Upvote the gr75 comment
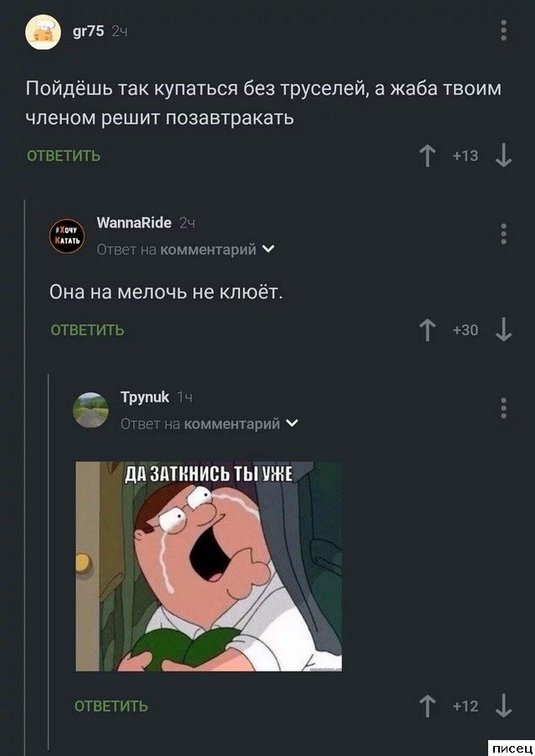Viewport: 535px width, 756px height. tap(427, 156)
